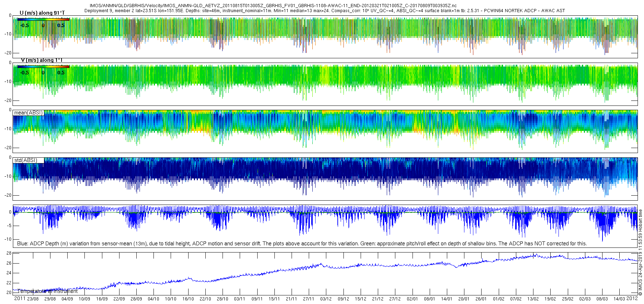Click the -10 depth tick on ADCP depth panel
The image size is (644, 304).
point(7,239)
